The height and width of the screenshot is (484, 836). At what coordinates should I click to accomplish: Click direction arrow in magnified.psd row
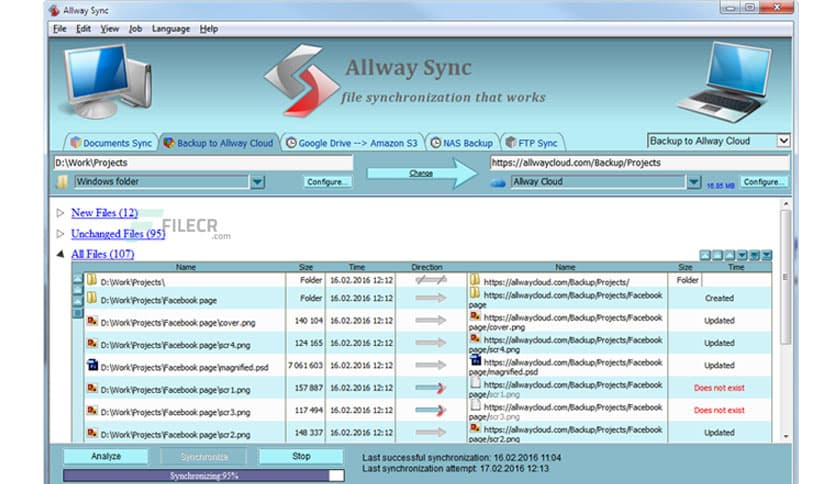pos(431,365)
